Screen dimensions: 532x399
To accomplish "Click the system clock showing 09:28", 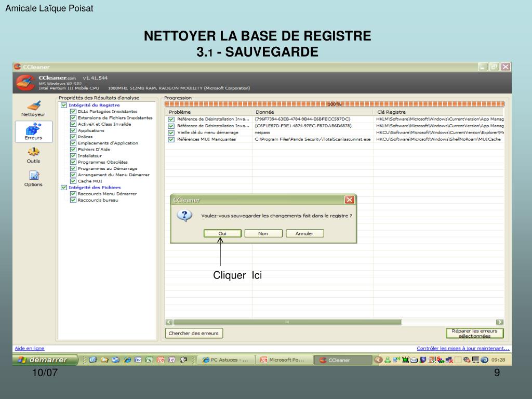I will [498, 360].
